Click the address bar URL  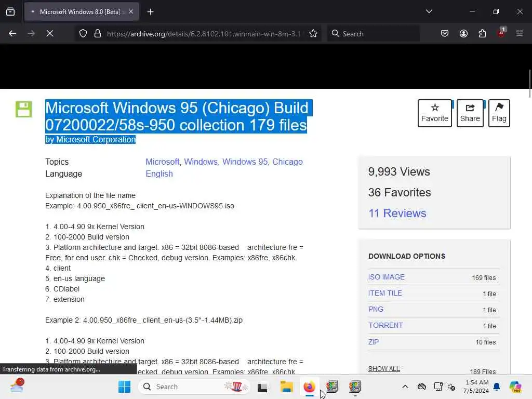[x=203, y=34]
